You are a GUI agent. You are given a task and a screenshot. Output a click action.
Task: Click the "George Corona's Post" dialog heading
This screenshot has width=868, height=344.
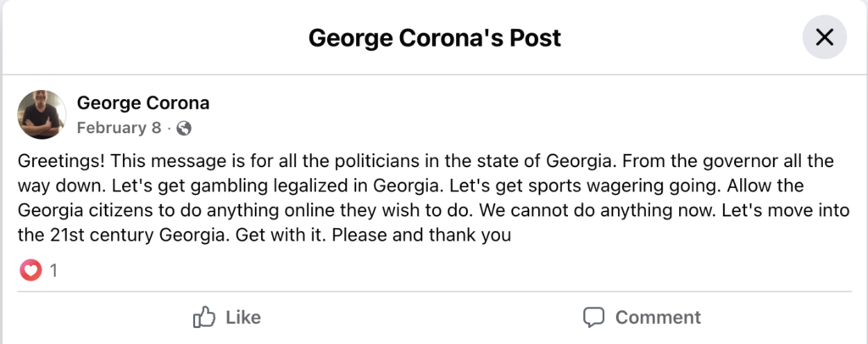coord(434,38)
